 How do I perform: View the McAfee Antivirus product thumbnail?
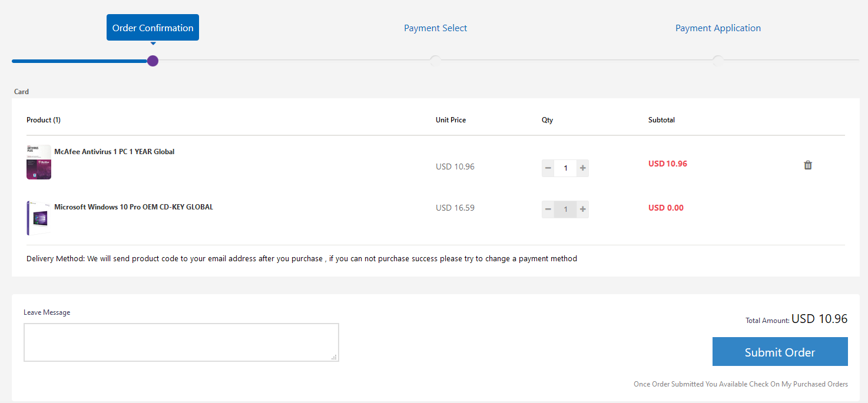(x=39, y=162)
